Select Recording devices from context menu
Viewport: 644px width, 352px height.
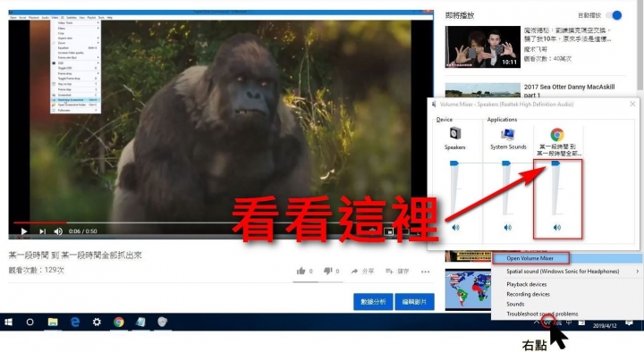[x=567, y=294]
